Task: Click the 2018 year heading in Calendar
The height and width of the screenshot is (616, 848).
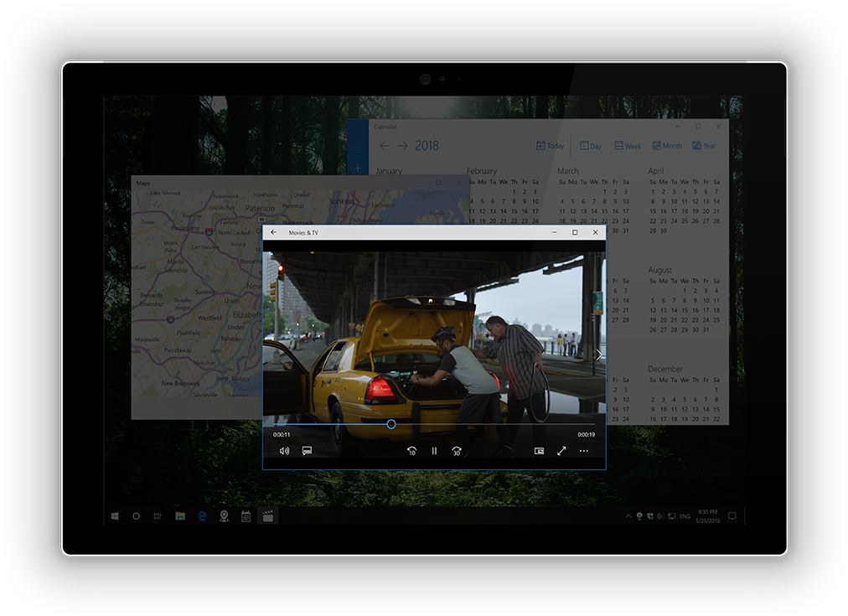Action: pyautogui.click(x=427, y=146)
